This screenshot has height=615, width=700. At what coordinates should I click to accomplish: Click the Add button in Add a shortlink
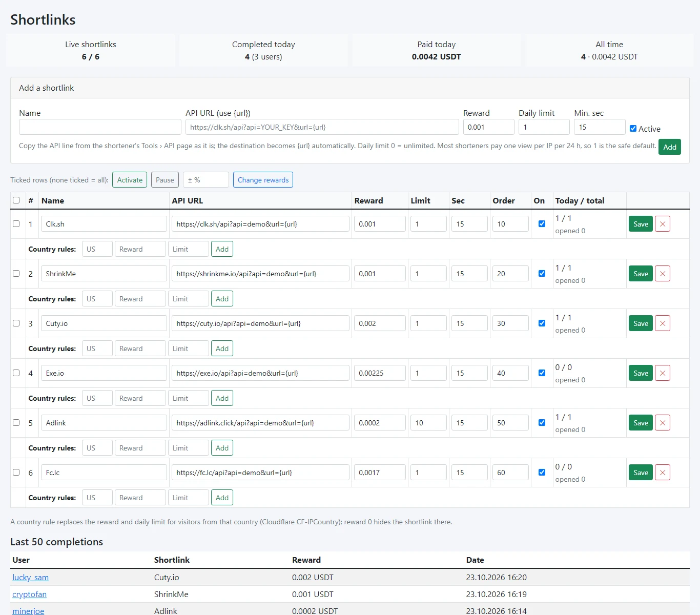click(670, 147)
